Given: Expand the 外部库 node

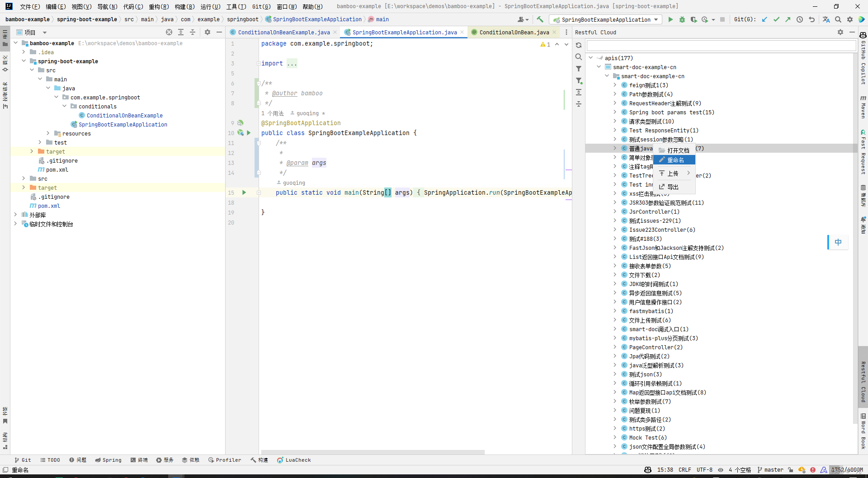Looking at the screenshot, I should pyautogui.click(x=16, y=215).
